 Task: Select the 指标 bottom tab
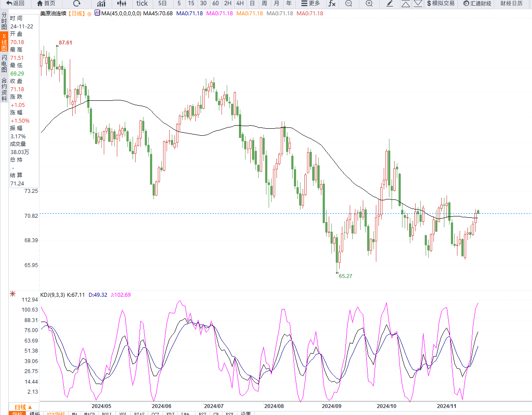click(x=17, y=413)
